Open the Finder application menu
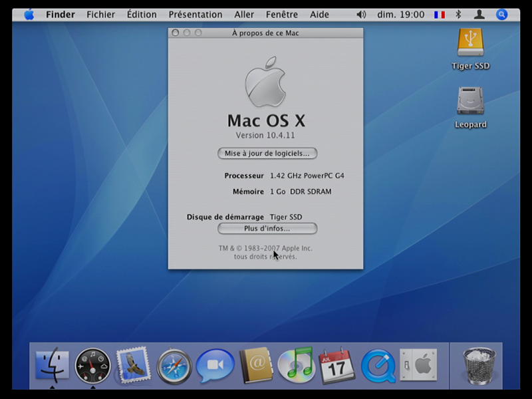The image size is (532, 399). coord(61,15)
